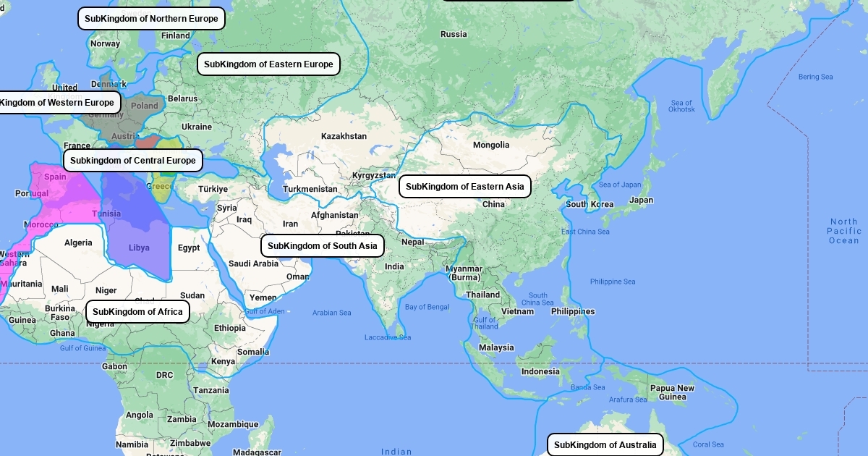Select the Norway country label
This screenshot has height=456, width=868.
point(106,43)
